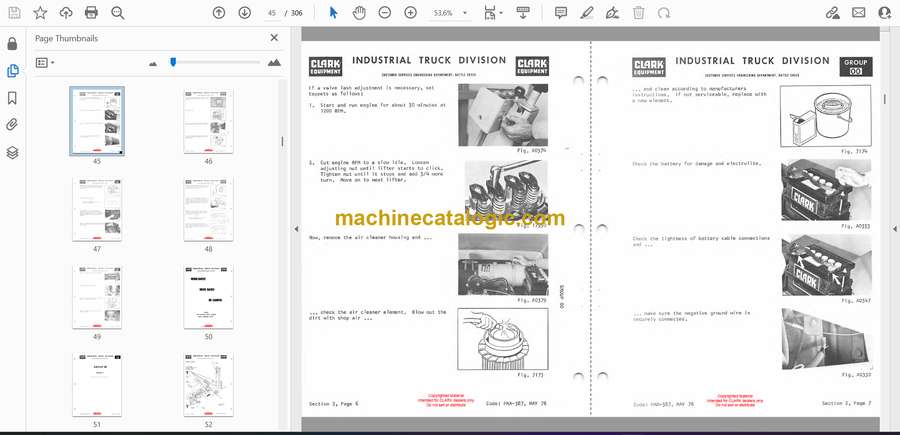Open the security lock panel icon

point(12,44)
